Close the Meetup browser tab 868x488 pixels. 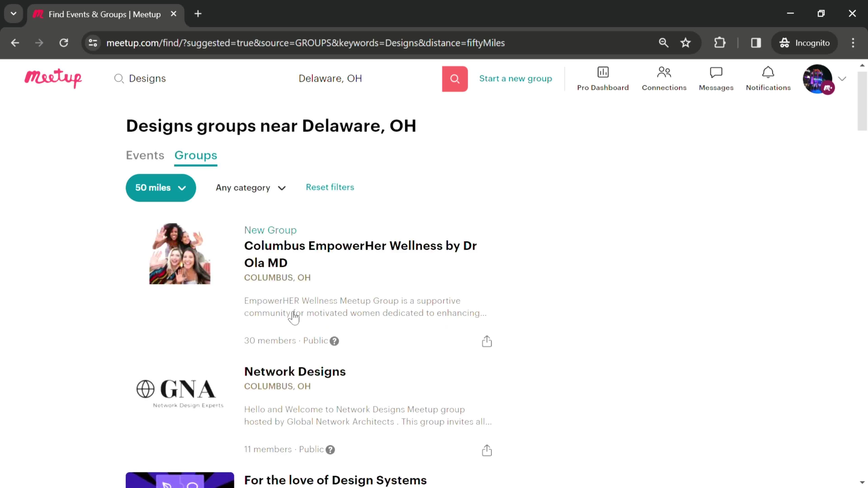tap(174, 14)
